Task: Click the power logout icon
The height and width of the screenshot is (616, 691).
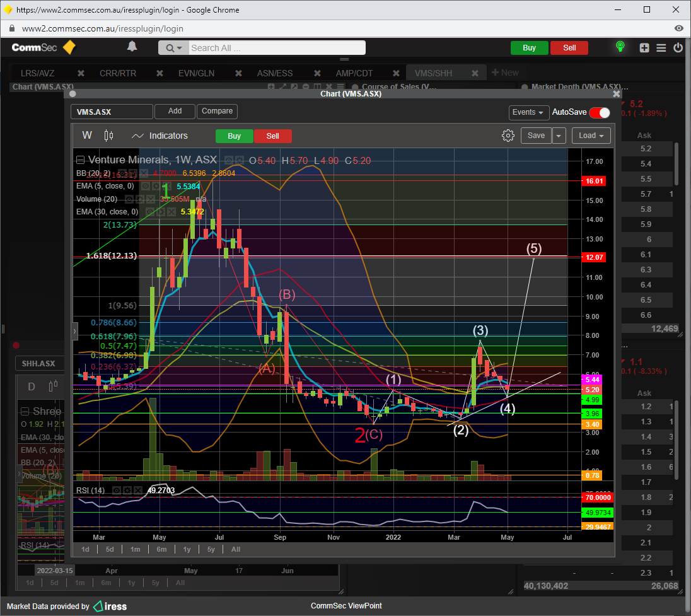Action: pos(678,47)
